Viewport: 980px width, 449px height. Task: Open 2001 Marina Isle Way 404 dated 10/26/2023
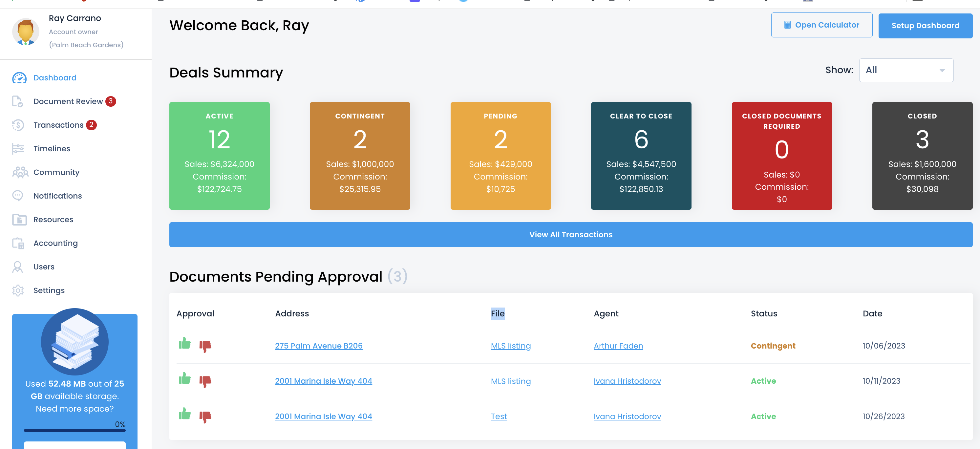323,416
